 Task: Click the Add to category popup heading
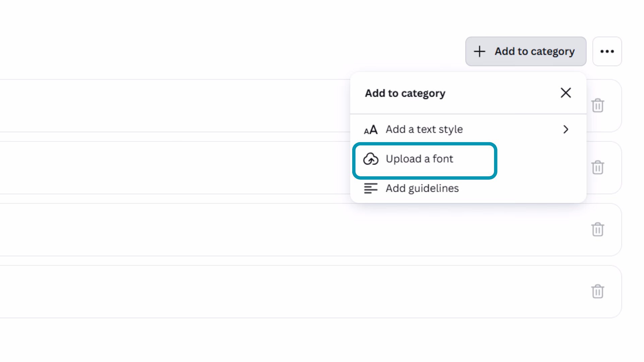coord(405,93)
